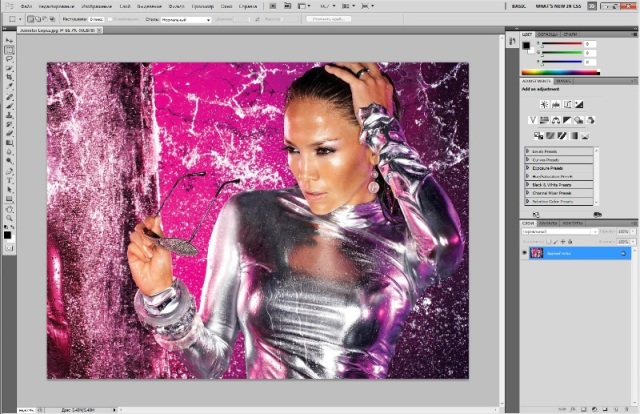Hide the Background layer with eye icon
Screen dimensions: 640x414
click(x=525, y=254)
